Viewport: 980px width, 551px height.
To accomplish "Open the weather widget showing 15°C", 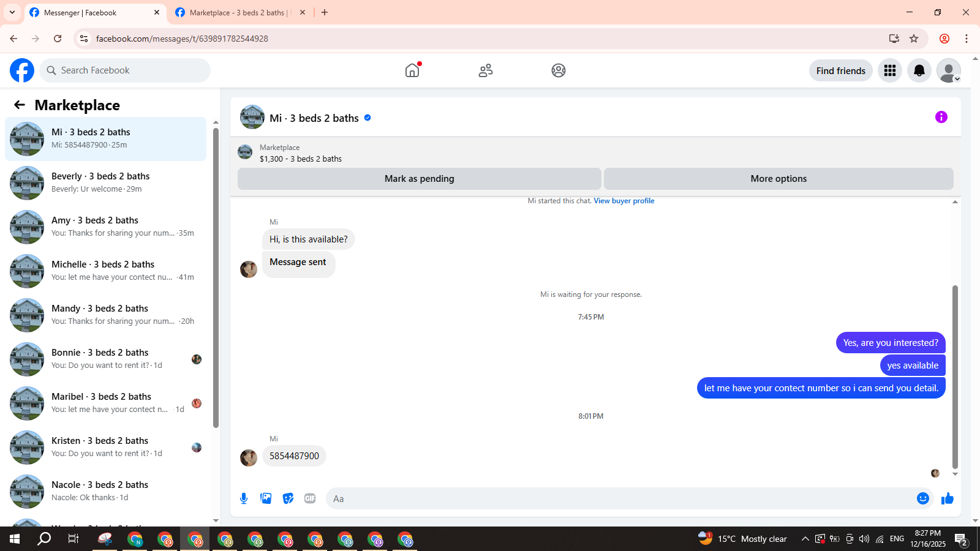I will [742, 539].
